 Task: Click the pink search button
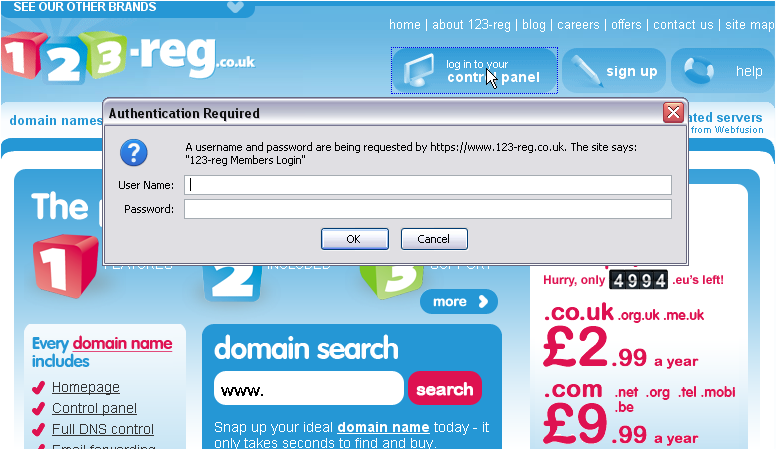[x=444, y=389]
